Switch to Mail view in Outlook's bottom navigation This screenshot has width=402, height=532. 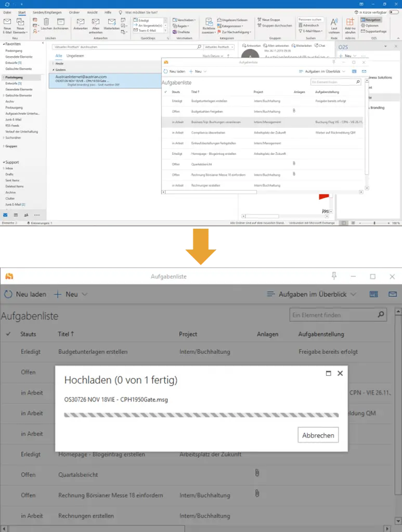click(x=5, y=215)
